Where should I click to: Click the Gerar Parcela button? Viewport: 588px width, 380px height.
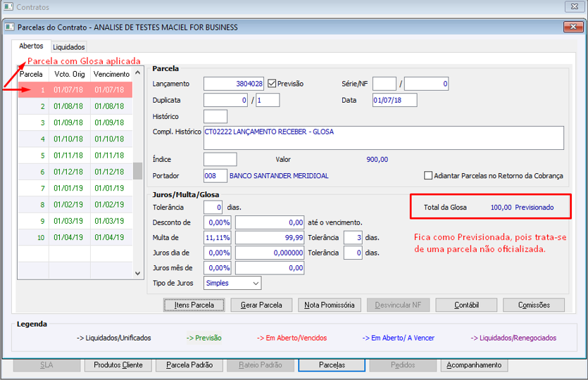point(261,305)
